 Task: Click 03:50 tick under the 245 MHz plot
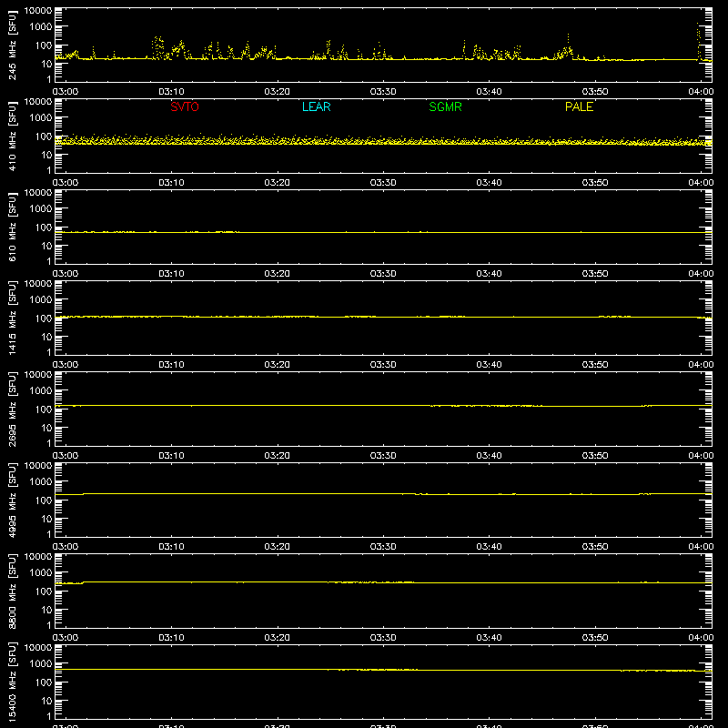pyautogui.click(x=595, y=92)
